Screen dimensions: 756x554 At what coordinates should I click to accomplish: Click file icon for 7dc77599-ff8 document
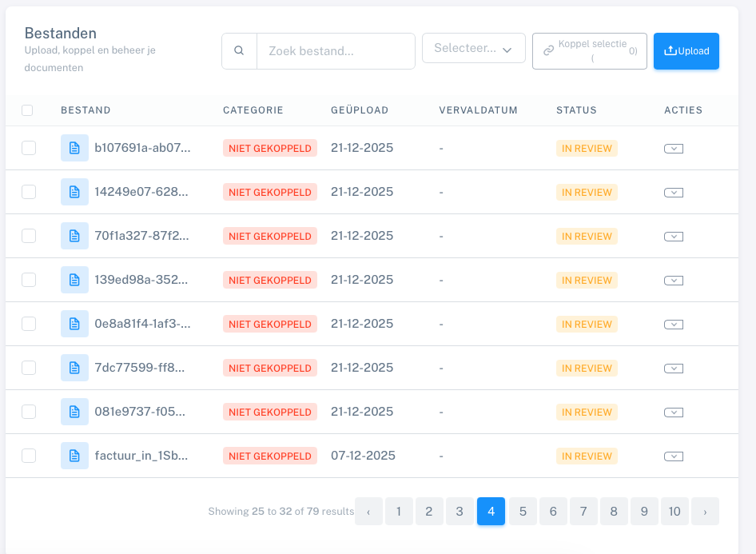click(74, 368)
